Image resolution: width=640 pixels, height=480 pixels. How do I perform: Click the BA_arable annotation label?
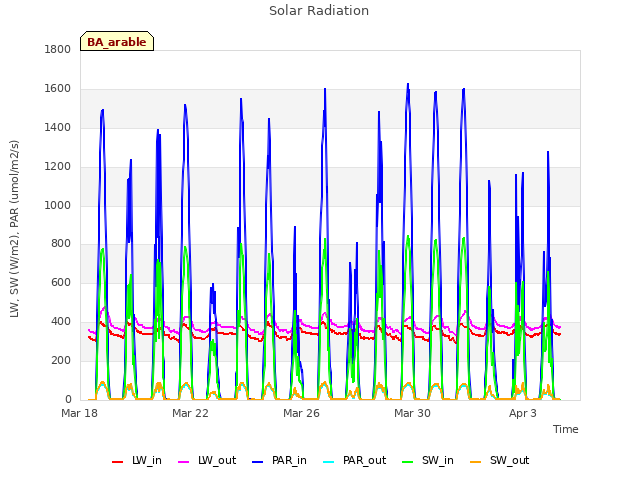117,41
